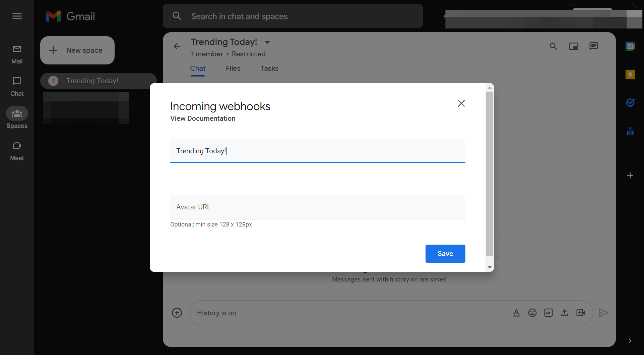Click the dialog scrollbar down arrow

click(490, 267)
